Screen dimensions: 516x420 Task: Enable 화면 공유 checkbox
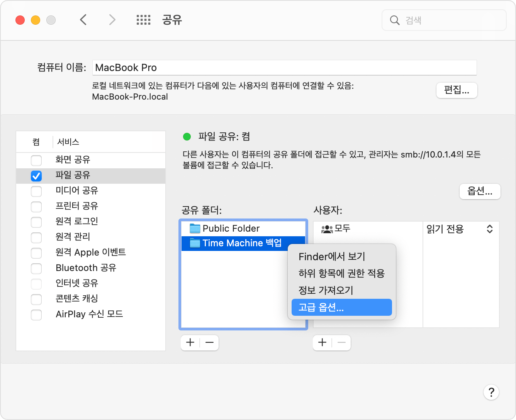(x=36, y=160)
